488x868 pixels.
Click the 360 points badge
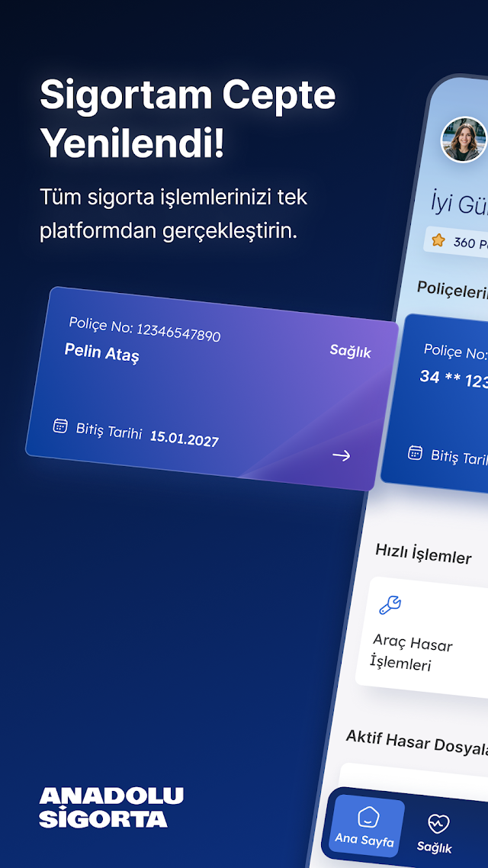coord(456,241)
